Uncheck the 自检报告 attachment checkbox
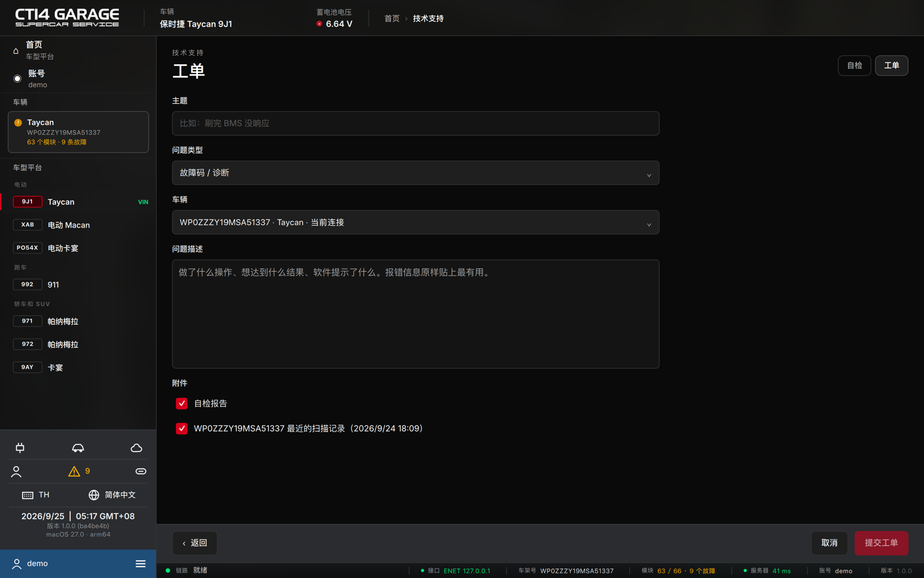924x578 pixels. click(181, 403)
